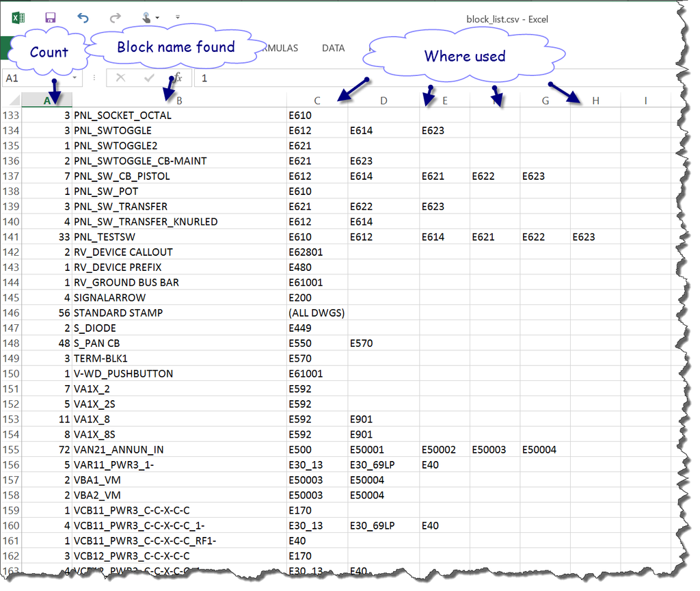Select row 141 header
Viewport: 700px width, 591px height.
(x=11, y=237)
